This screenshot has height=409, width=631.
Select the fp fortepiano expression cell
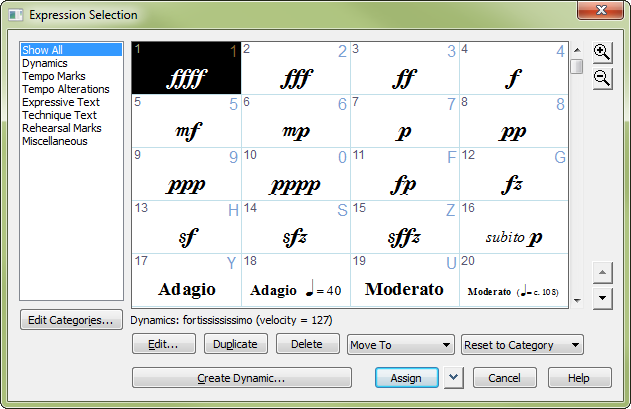click(405, 174)
